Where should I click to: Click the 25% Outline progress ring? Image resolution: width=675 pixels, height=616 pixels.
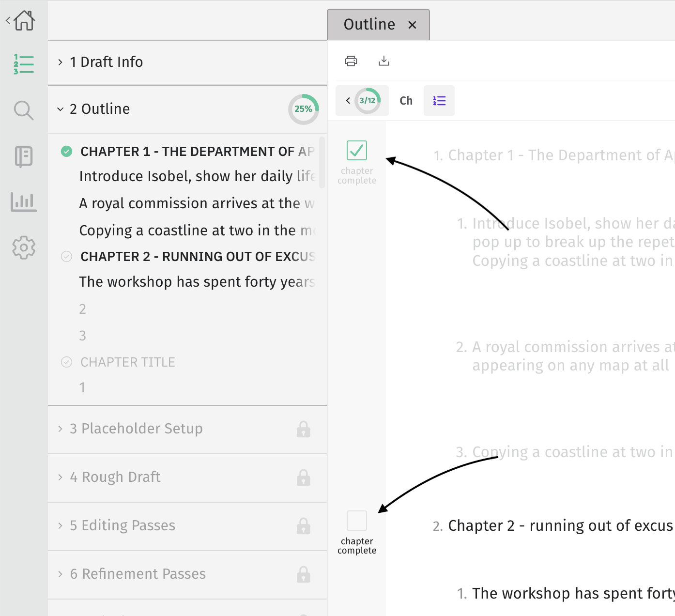click(x=304, y=109)
